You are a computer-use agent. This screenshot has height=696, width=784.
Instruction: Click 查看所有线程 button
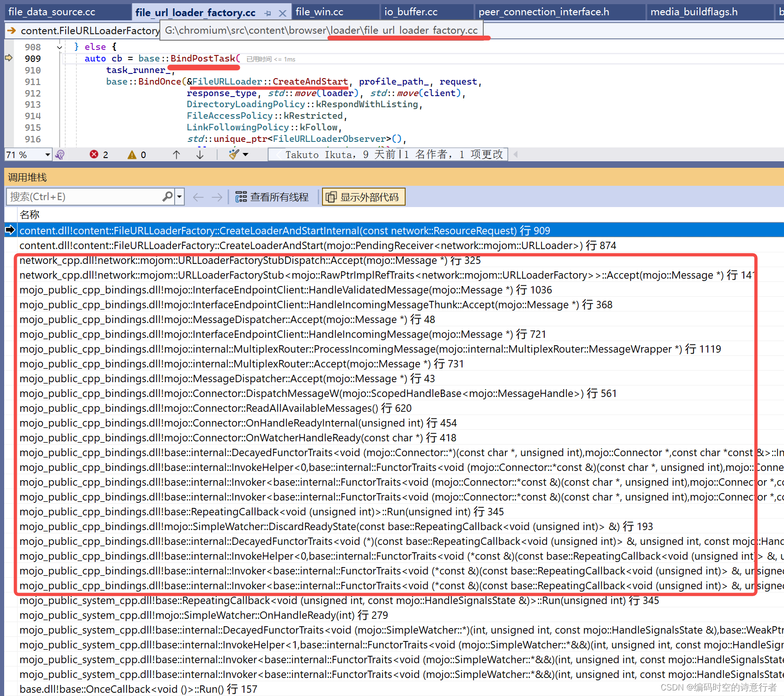point(272,197)
